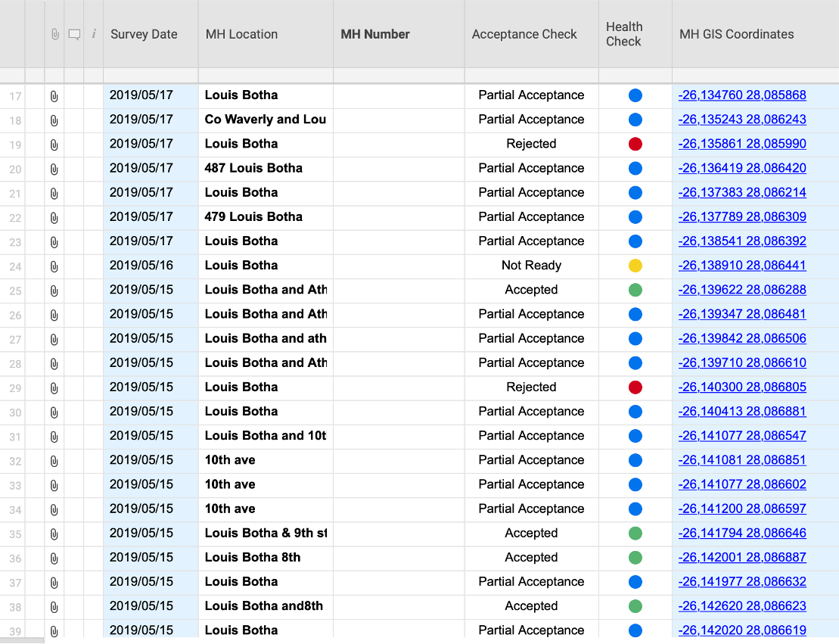The width and height of the screenshot is (839, 644).
Task: Select the MH Number column header
Action: pos(375,34)
